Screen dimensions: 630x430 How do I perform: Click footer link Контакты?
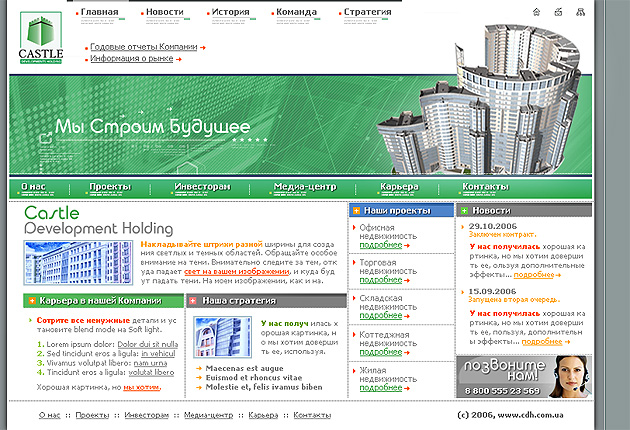pos(312,415)
